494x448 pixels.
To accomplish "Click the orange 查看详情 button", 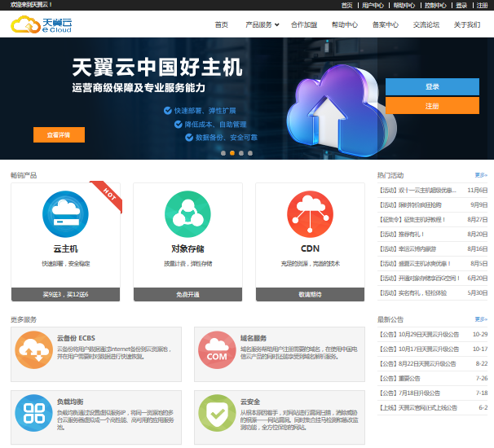I will (x=59, y=134).
